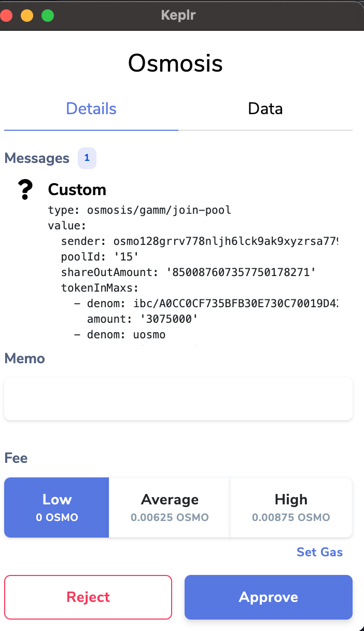Click the Custom message heading
Screen dimensions: 364x631
pyautogui.click(x=77, y=189)
